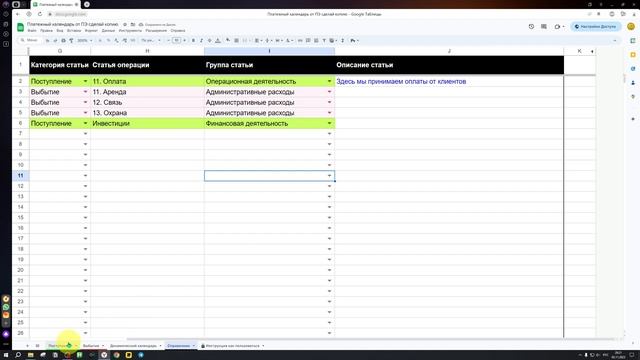Select the cell '12. Связь'
The height and width of the screenshot is (360, 640).
coord(147,102)
